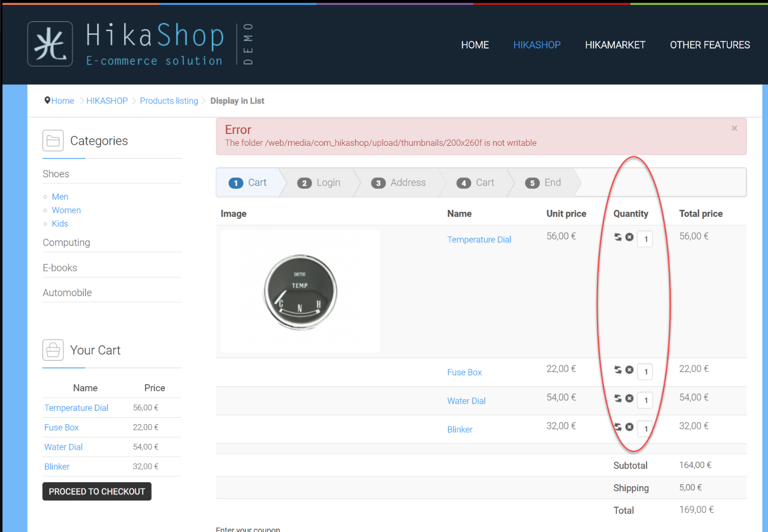
Task: Select checkout step 2 Login
Action: (319, 183)
